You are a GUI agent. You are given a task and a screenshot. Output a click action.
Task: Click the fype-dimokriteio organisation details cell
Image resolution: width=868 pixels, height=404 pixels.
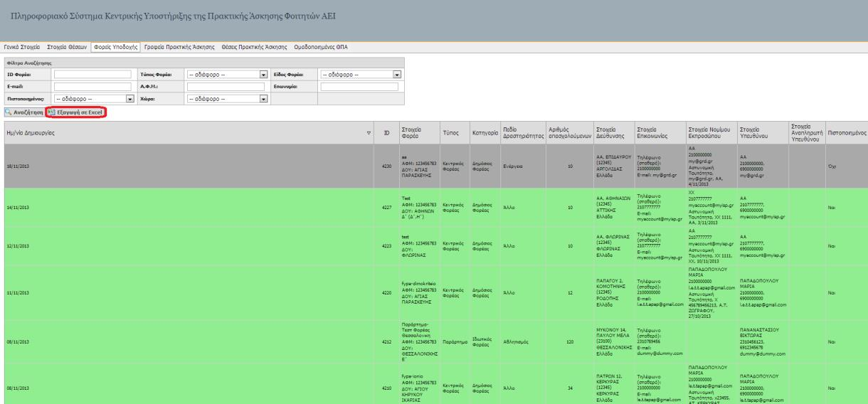418,292
